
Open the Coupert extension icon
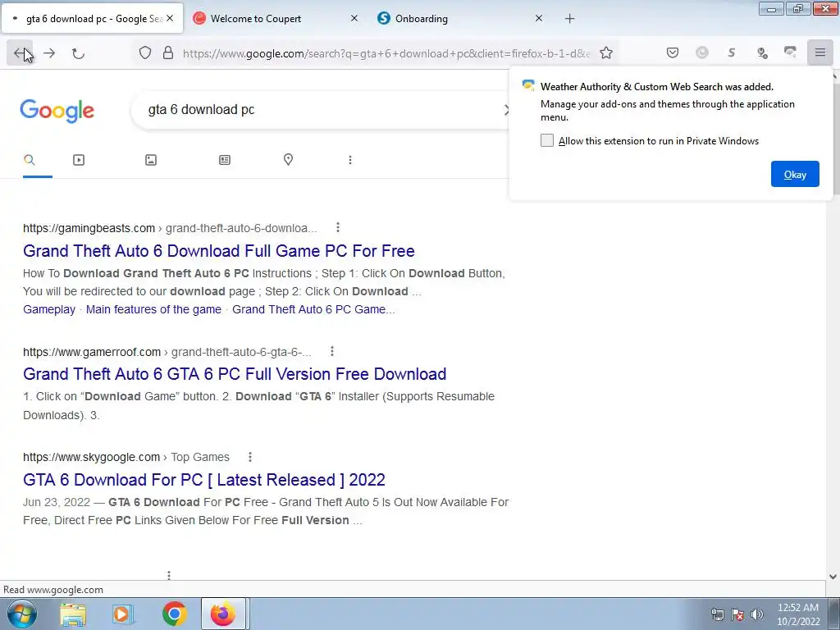(x=702, y=52)
